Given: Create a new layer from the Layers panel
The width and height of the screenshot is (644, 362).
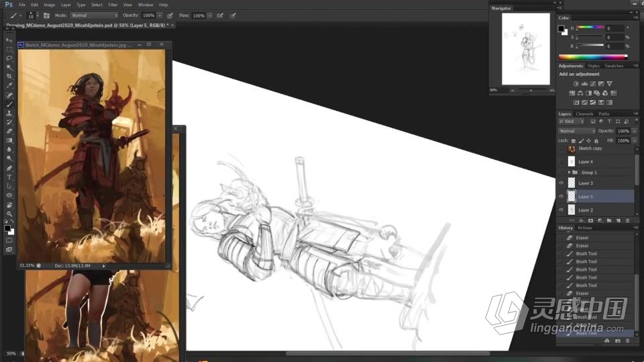Looking at the screenshot, I should click(x=619, y=220).
